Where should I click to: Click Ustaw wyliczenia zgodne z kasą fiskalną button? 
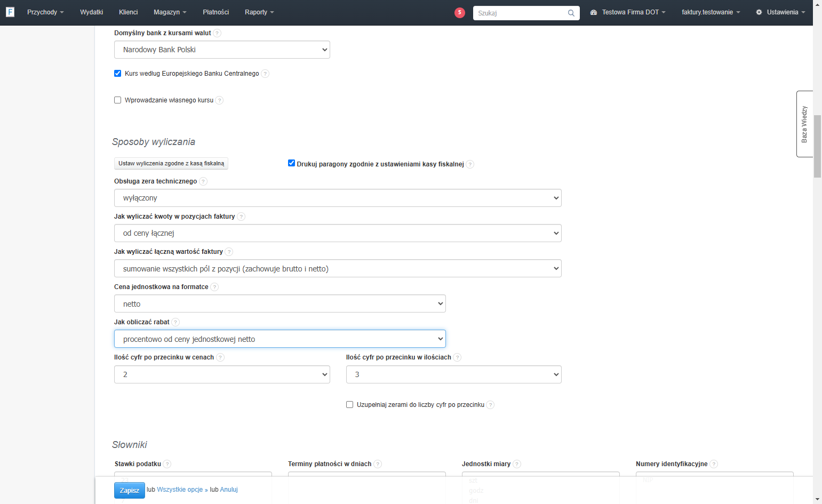[x=171, y=163]
